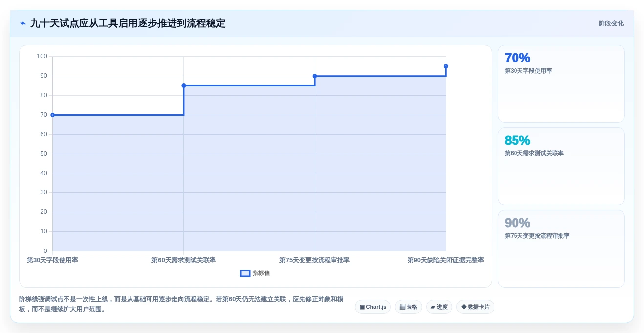Select the 数据卡片 tag
Screen dimensions: 644x333
pyautogui.click(x=475, y=307)
